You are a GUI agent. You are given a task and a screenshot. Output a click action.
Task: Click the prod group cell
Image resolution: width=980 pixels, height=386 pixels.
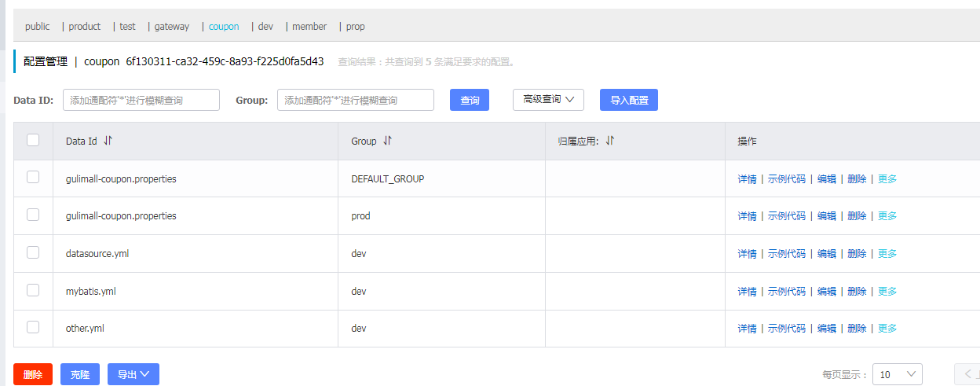click(x=441, y=215)
